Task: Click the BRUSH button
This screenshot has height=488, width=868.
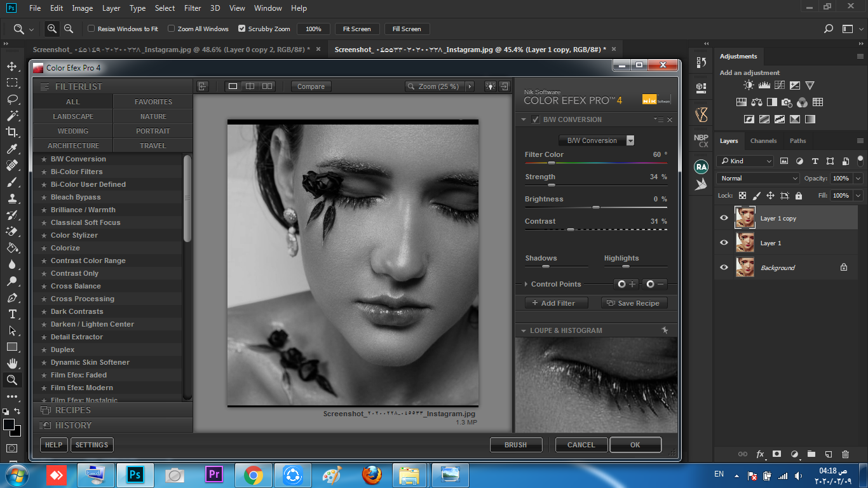Action: click(x=516, y=445)
